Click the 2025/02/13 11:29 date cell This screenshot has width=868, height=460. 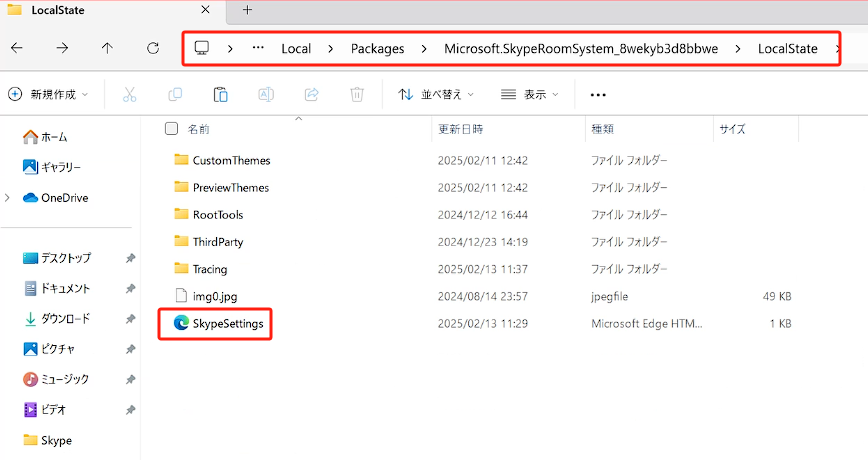pos(483,323)
